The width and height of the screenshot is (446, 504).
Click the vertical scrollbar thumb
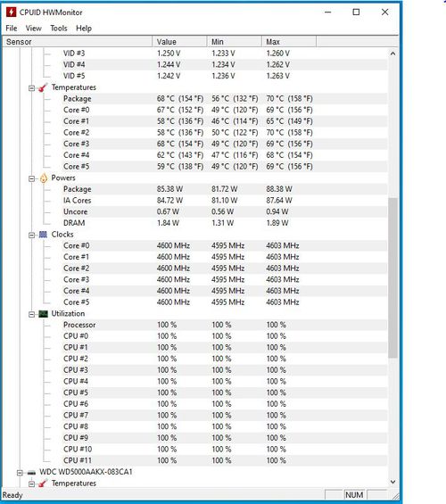pyautogui.click(x=392, y=277)
